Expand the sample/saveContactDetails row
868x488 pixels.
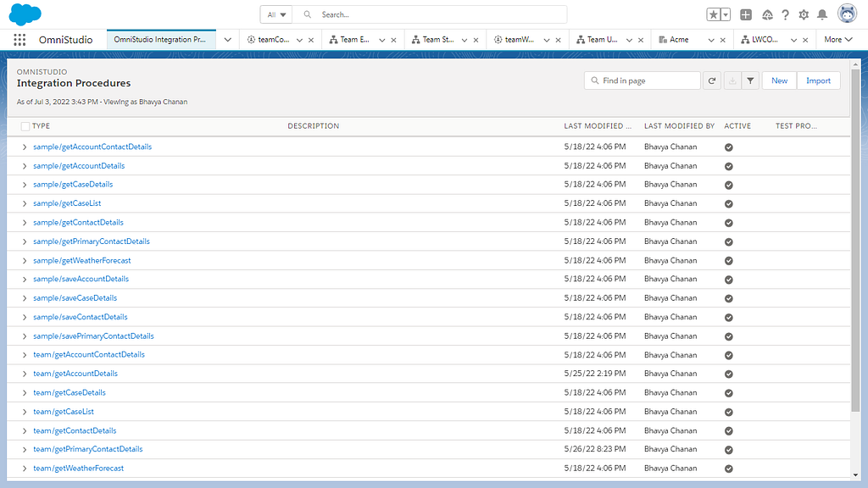pyautogui.click(x=25, y=317)
